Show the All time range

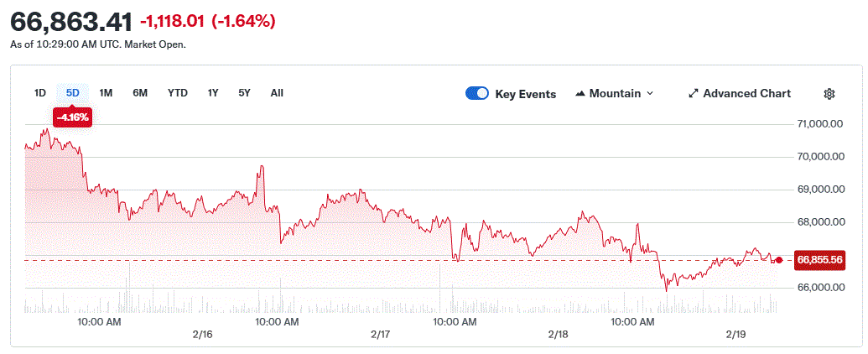[277, 93]
